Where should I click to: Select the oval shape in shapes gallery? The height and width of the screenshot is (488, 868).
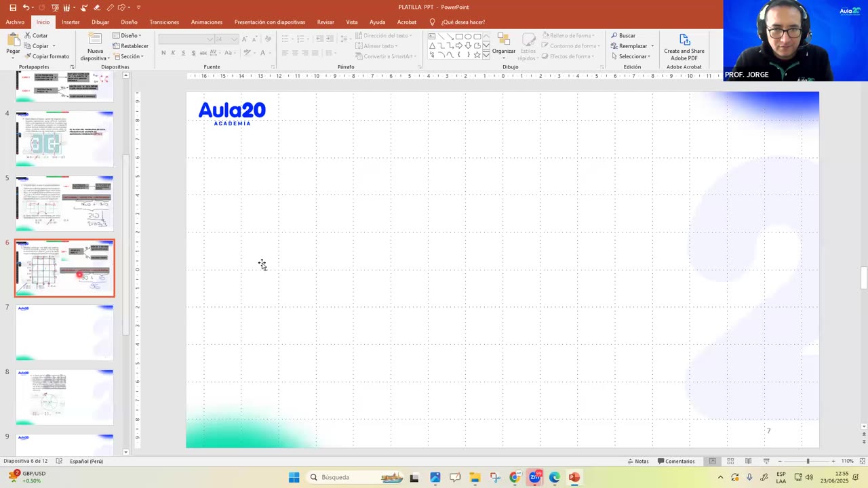tap(468, 37)
